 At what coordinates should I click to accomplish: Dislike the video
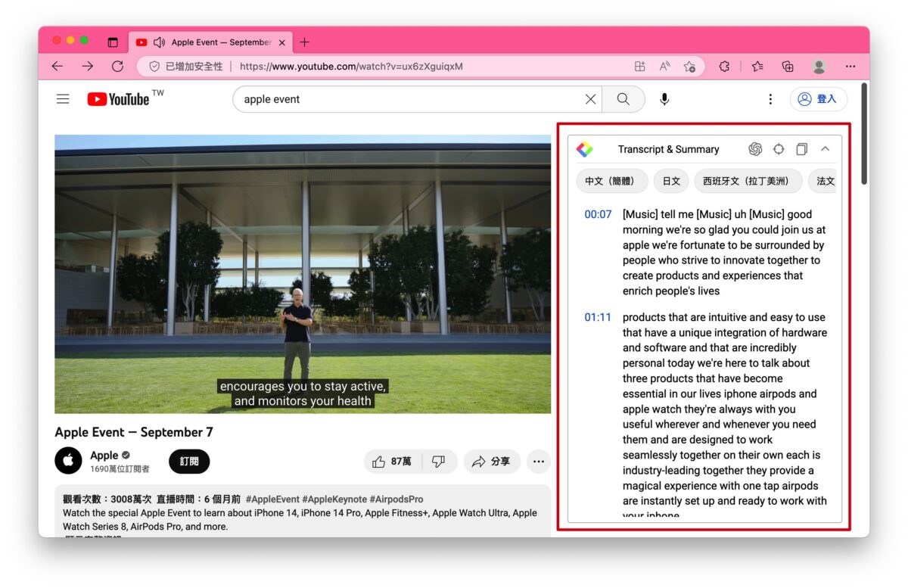point(439,461)
